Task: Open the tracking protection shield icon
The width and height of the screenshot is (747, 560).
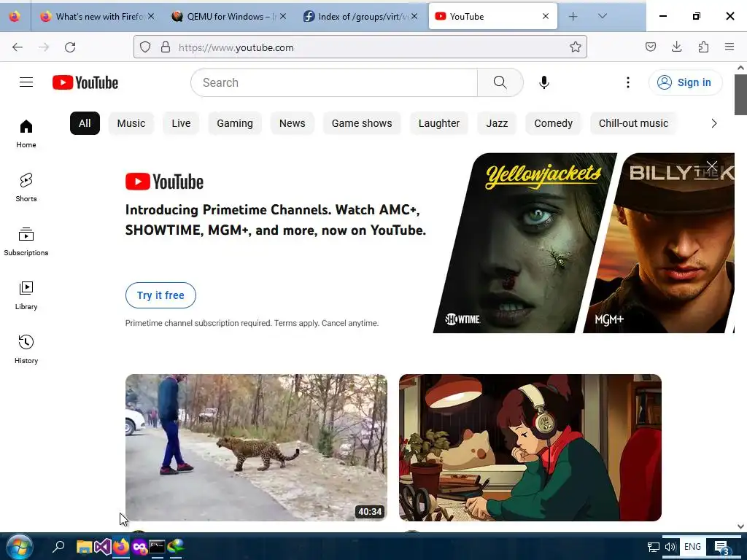Action: [145, 47]
